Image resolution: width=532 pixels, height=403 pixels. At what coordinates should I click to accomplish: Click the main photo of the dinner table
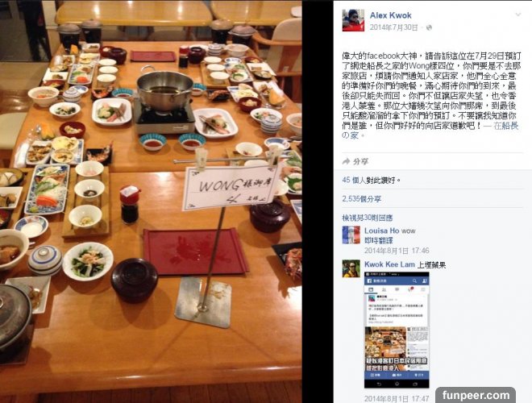[x=151, y=201]
